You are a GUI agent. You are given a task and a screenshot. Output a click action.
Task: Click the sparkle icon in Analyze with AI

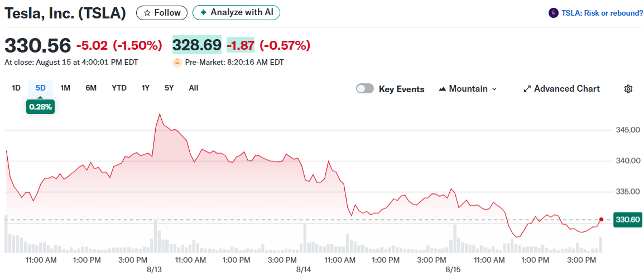pos(203,12)
